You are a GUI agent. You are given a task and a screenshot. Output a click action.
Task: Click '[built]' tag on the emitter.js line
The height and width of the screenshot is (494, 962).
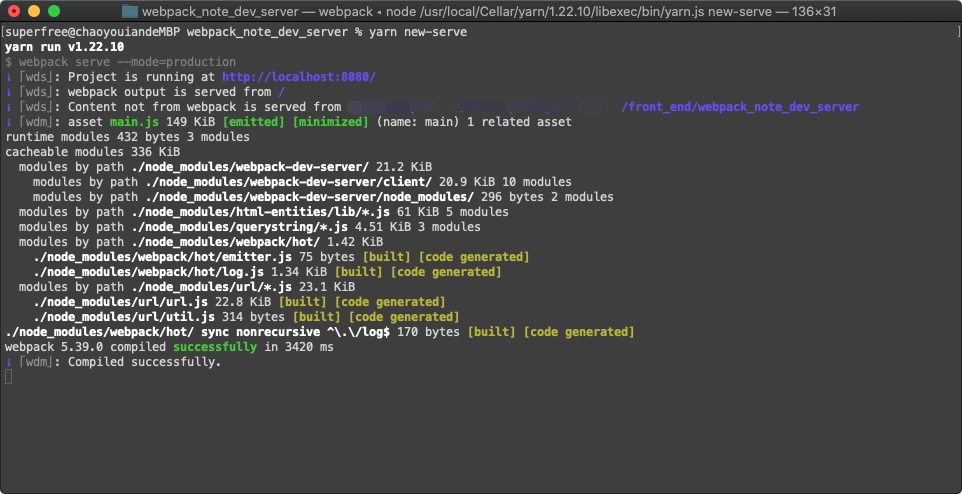pos(387,257)
